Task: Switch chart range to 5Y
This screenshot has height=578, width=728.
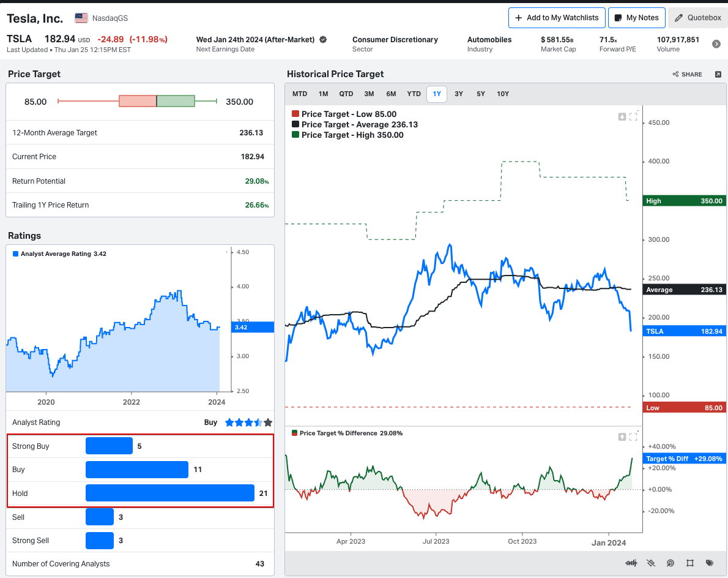Action: point(480,94)
